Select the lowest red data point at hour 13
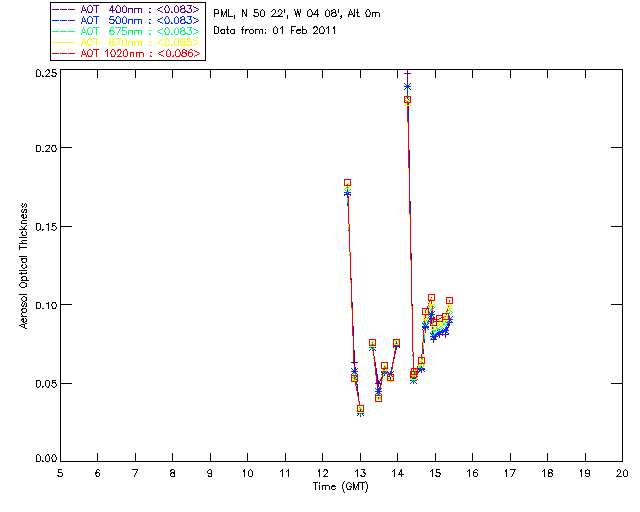This screenshot has height=512, width=640. [x=360, y=409]
